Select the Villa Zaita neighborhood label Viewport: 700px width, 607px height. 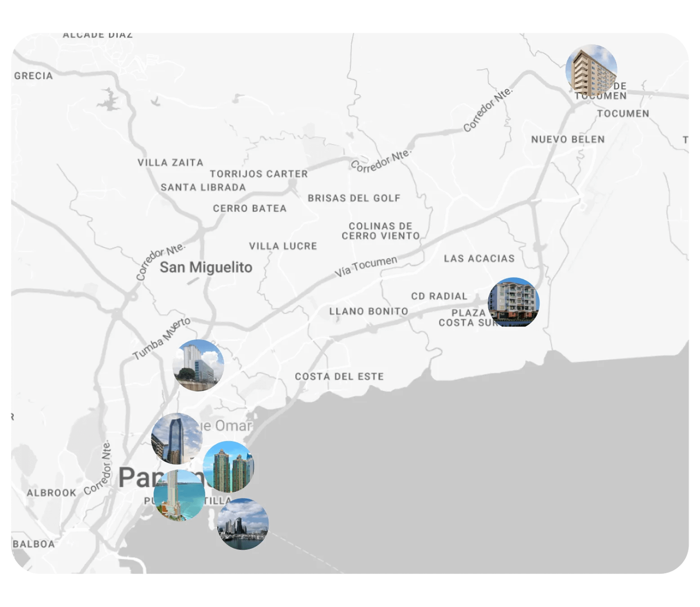click(x=170, y=163)
